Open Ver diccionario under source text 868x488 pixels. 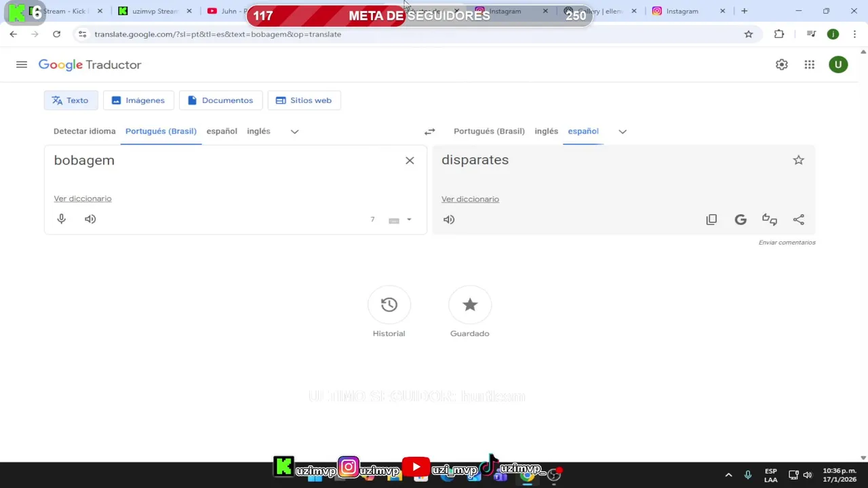click(83, 199)
